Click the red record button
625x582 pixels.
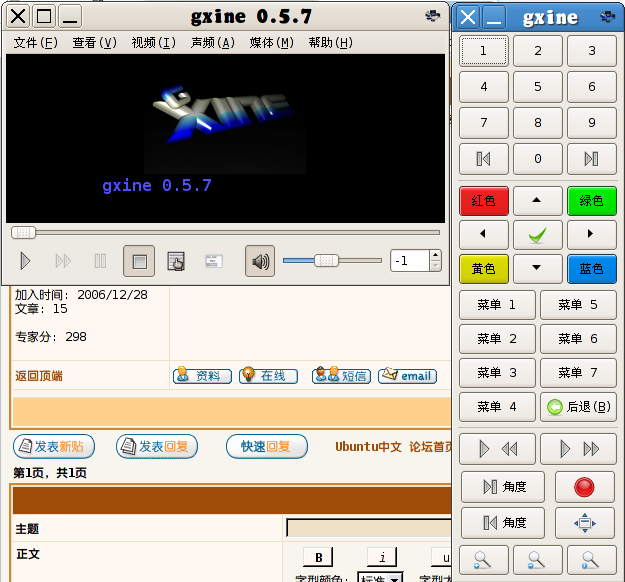(585, 487)
